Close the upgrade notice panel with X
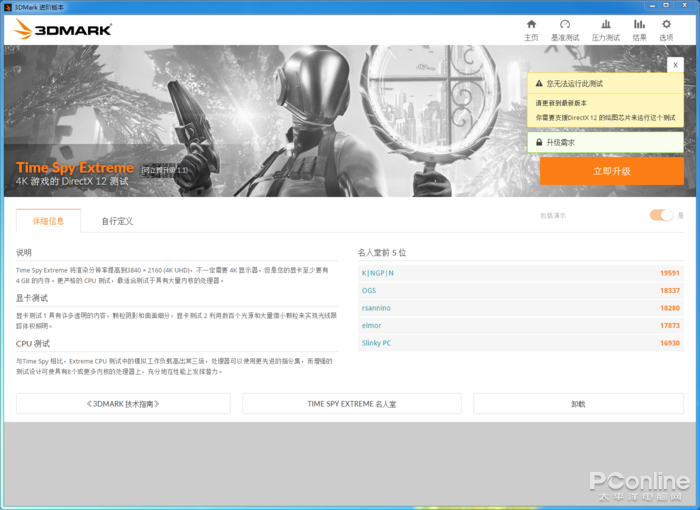 pyautogui.click(x=675, y=65)
